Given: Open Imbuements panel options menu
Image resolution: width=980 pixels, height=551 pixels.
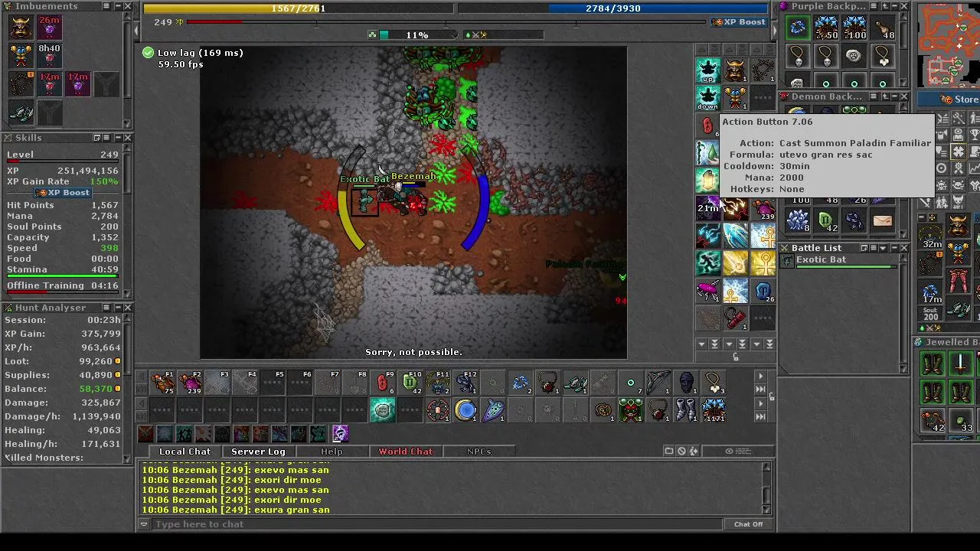Looking at the screenshot, I should (x=107, y=6).
